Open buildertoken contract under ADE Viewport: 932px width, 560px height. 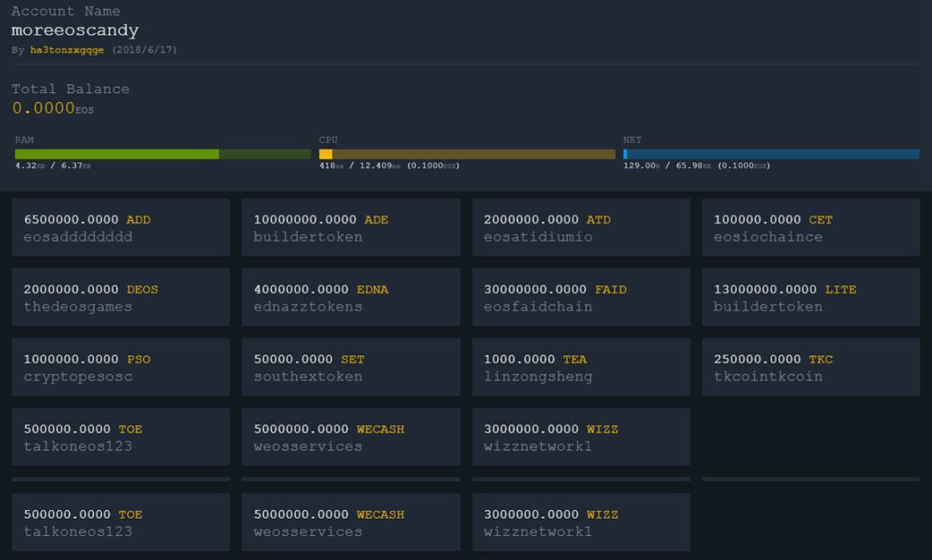click(x=308, y=236)
